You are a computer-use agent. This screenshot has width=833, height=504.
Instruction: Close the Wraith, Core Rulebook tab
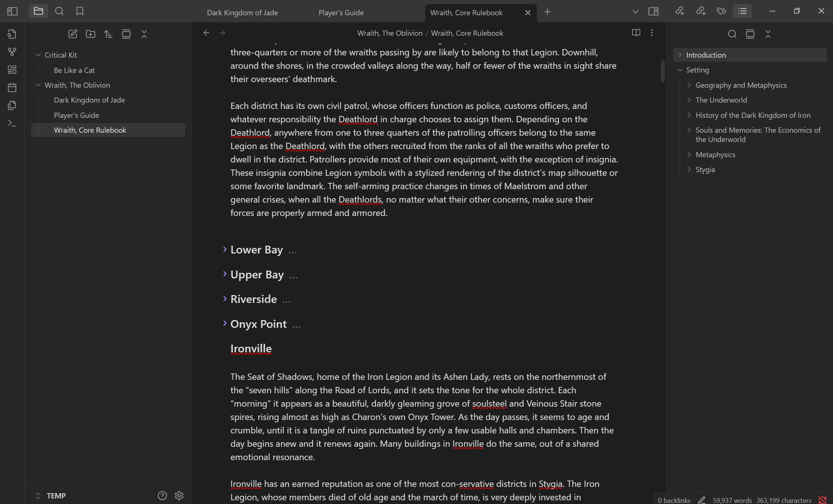tap(528, 13)
